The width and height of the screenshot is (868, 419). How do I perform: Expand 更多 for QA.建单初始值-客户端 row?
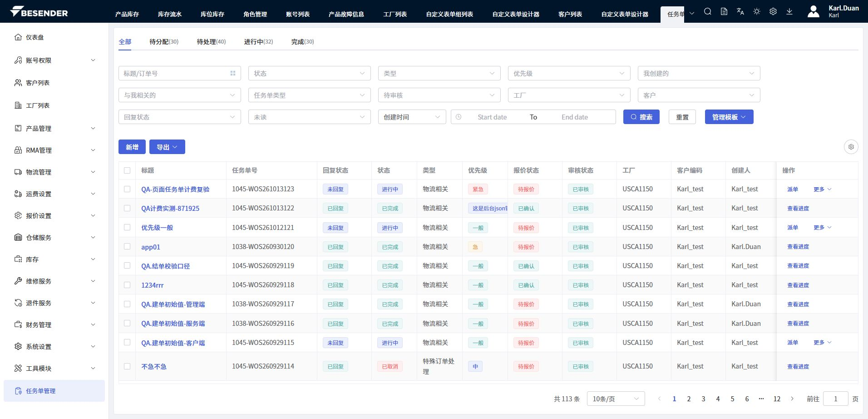click(x=822, y=343)
